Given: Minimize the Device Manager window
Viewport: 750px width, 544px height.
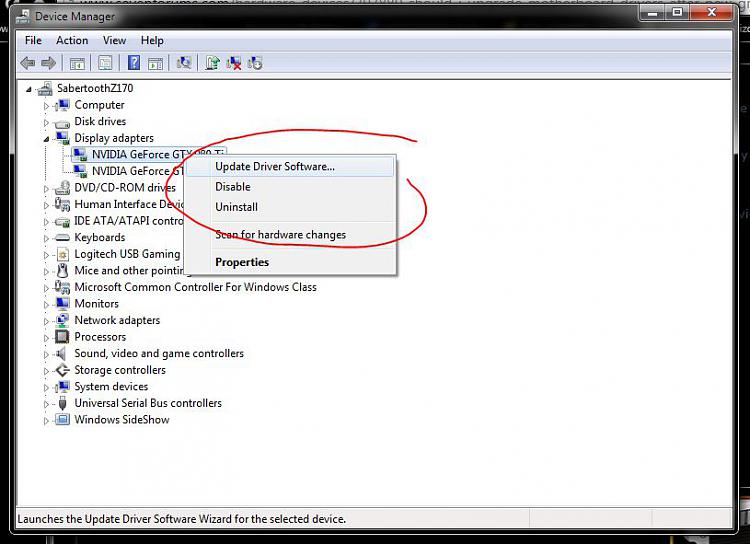Looking at the screenshot, I should [652, 12].
